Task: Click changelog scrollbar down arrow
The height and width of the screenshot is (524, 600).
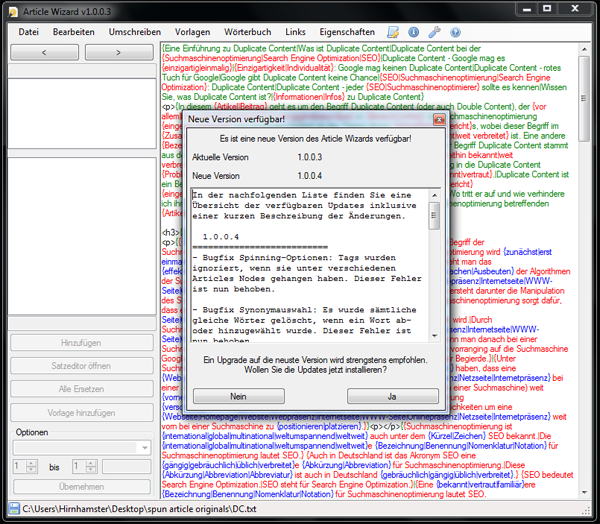Action: coord(434,336)
